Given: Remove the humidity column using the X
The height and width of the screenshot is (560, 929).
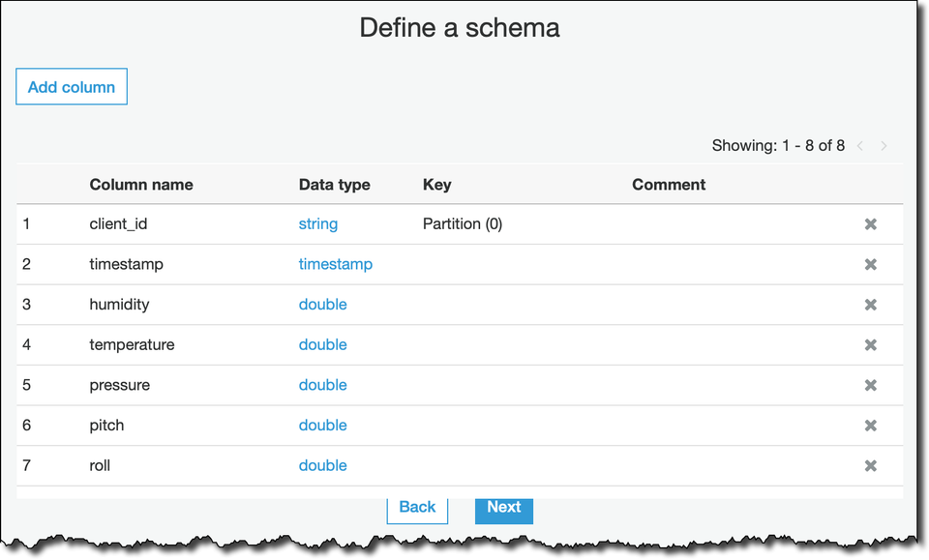Looking at the screenshot, I should coord(870,305).
